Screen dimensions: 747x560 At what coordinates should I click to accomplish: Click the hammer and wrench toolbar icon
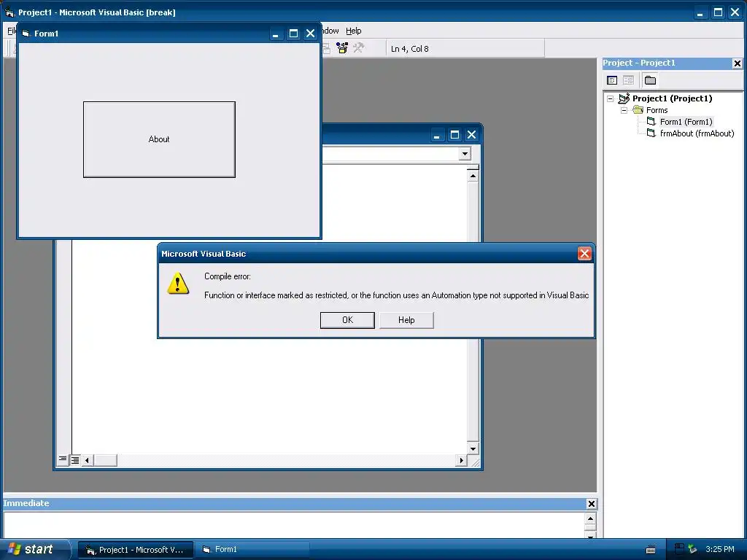tap(358, 48)
